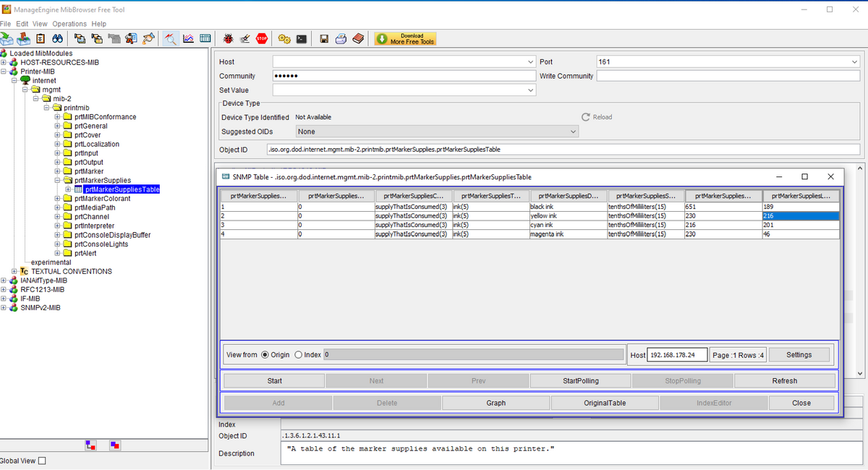Screen dimensions: 868x470
Task: Click the black terminal console toolbar icon
Action: pos(302,38)
